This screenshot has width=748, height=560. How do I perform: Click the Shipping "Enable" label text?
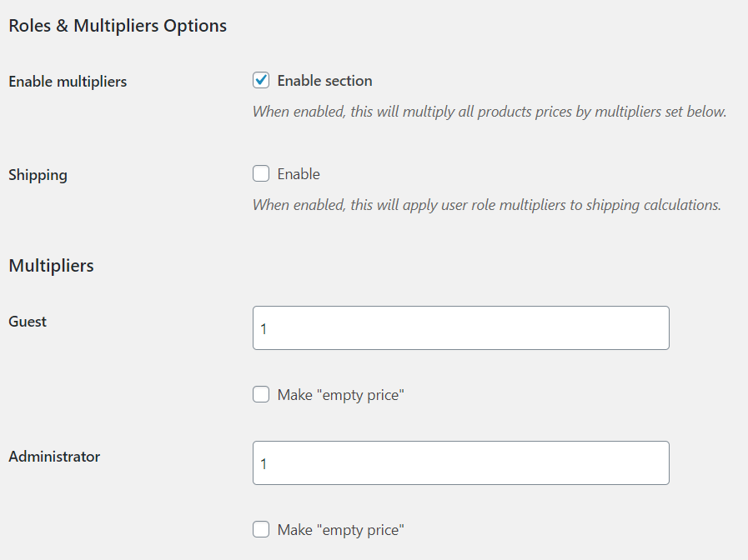pos(299,174)
